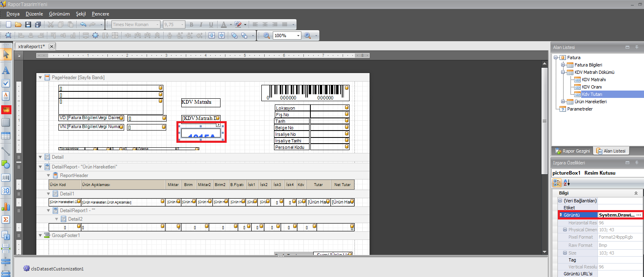
Task: Select the Chart control tool
Action: pyautogui.click(x=6, y=206)
